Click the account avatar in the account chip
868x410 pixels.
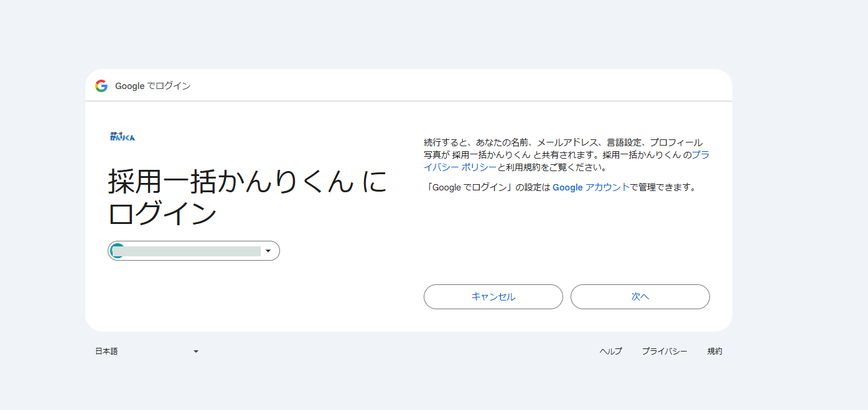click(x=116, y=250)
